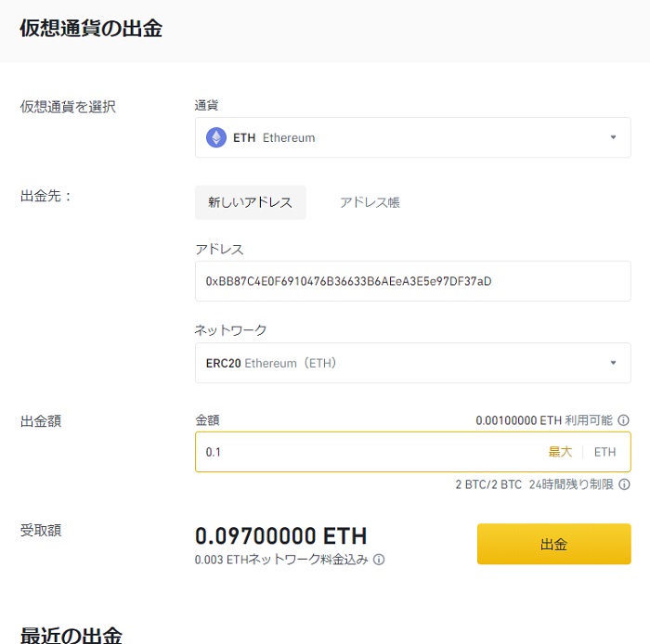
Task: Click the 最大 max amount link
Action: pyautogui.click(x=560, y=452)
